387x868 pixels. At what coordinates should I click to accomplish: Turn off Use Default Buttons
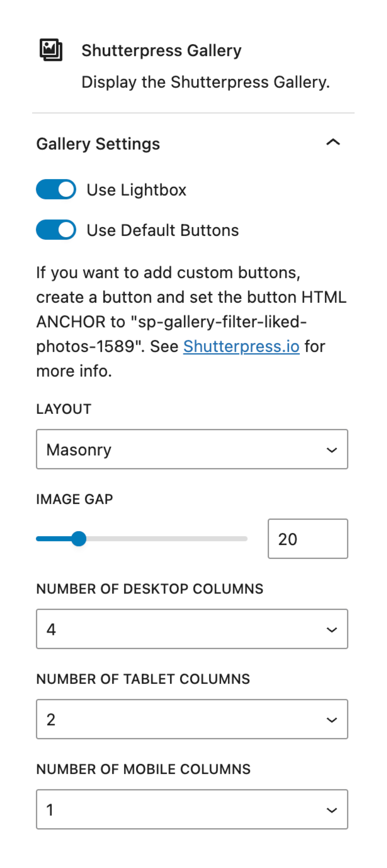point(56,230)
